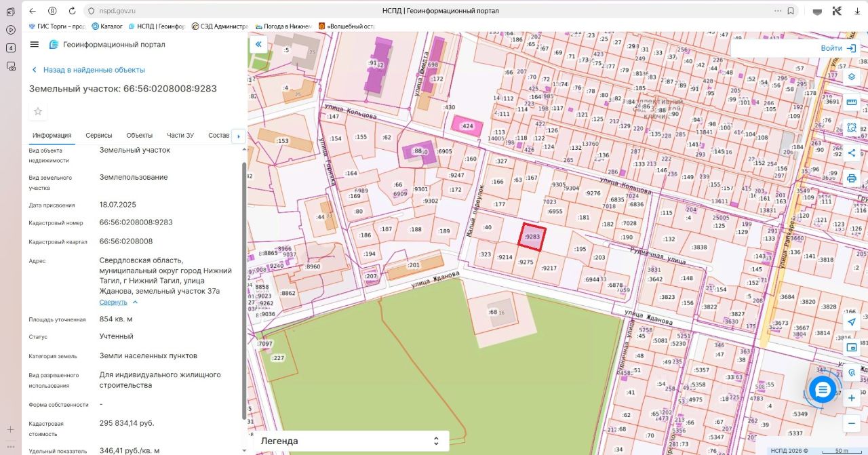
Task: Open the partially visible Состав tab
Action: (218, 135)
